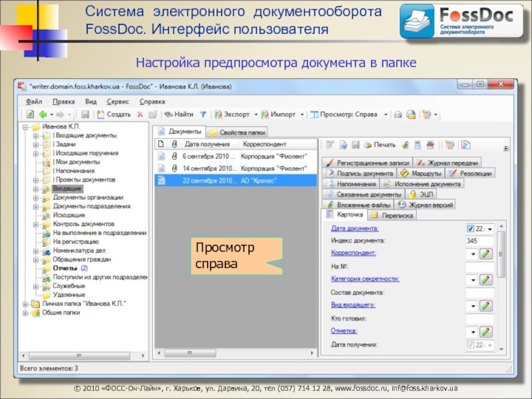The height and width of the screenshot is (399, 532).
Task: Click the Найти search button
Action: click(x=179, y=114)
